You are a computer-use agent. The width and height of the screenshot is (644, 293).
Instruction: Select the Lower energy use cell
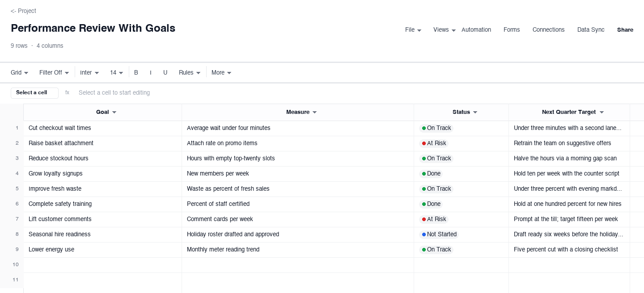102,250
